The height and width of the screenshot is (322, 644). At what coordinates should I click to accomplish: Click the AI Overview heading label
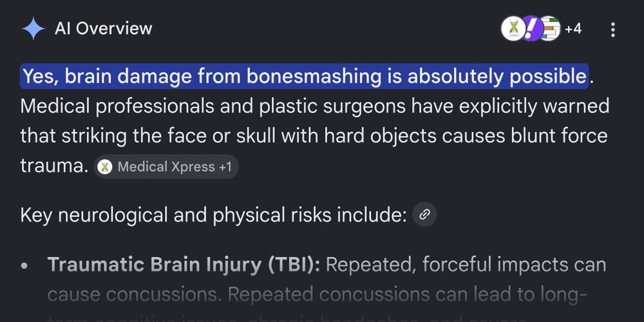tap(104, 29)
